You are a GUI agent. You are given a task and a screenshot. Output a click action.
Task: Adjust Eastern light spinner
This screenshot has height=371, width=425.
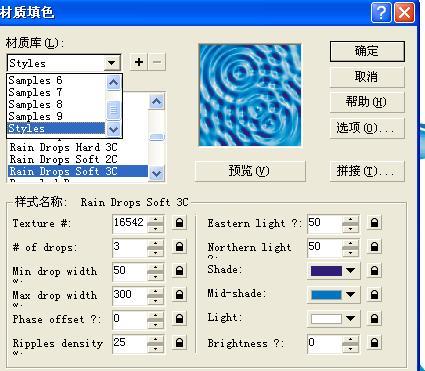coord(350,224)
